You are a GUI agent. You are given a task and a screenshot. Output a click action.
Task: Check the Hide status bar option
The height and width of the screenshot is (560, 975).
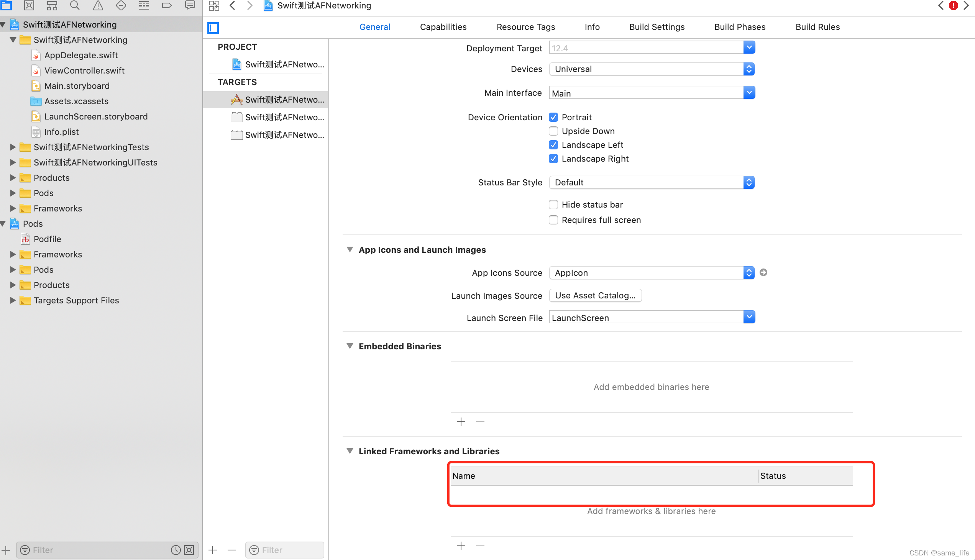pyautogui.click(x=553, y=205)
